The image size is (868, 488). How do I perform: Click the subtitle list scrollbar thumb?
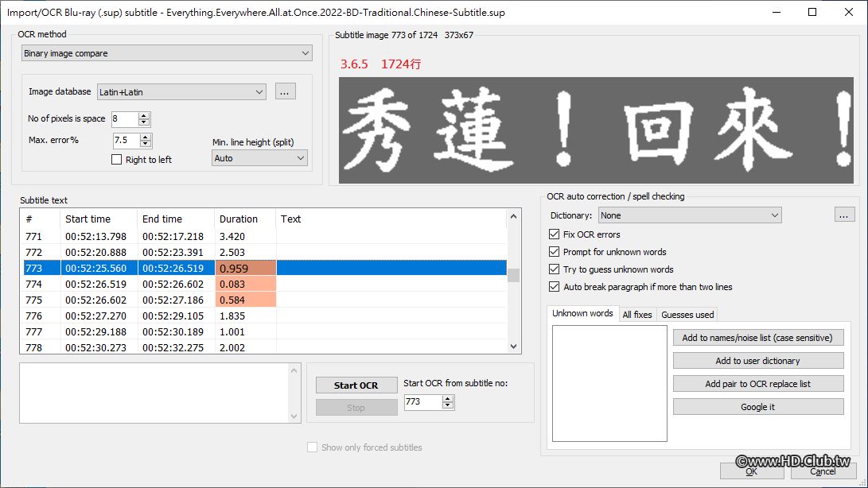[514, 275]
